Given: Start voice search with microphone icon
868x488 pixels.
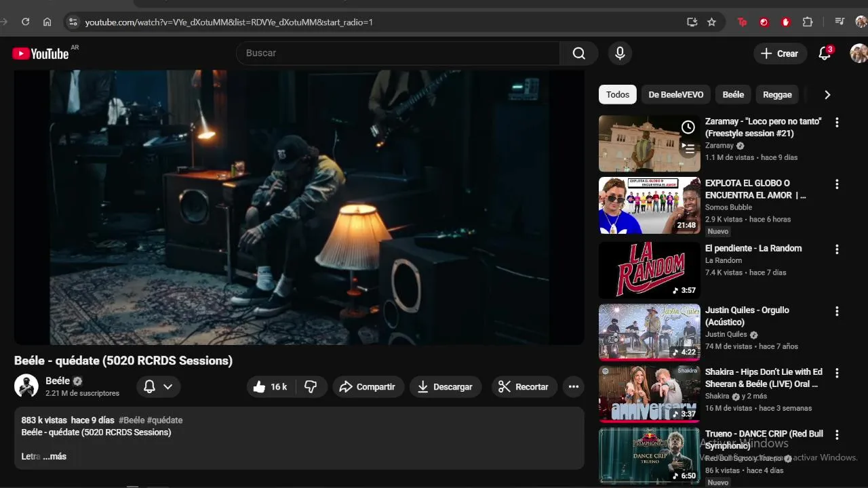Looking at the screenshot, I should [620, 54].
